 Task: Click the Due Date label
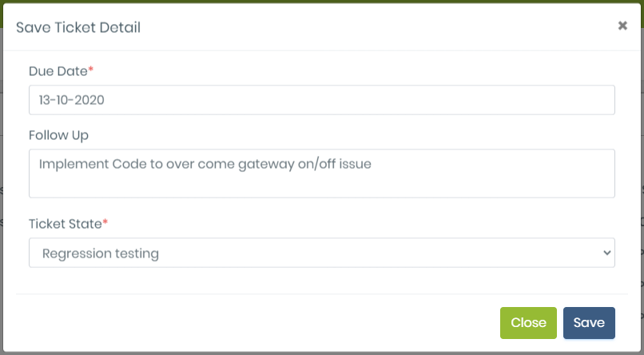(x=58, y=70)
